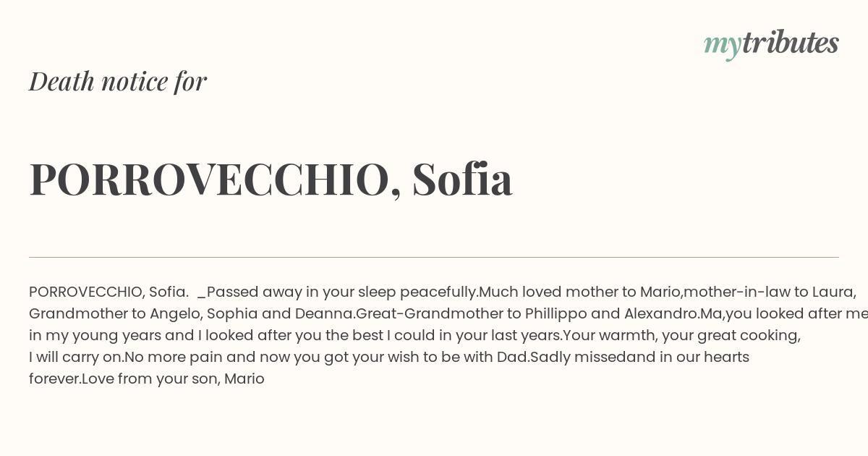Click the word "forever" on the last line
The height and width of the screenshot is (456, 868).
54,379
